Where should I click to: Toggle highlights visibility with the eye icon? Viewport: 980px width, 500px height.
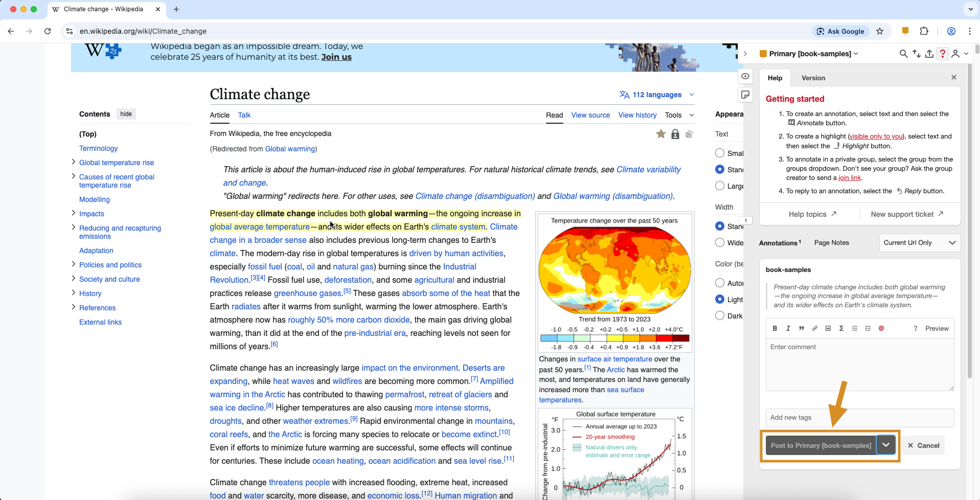point(745,76)
